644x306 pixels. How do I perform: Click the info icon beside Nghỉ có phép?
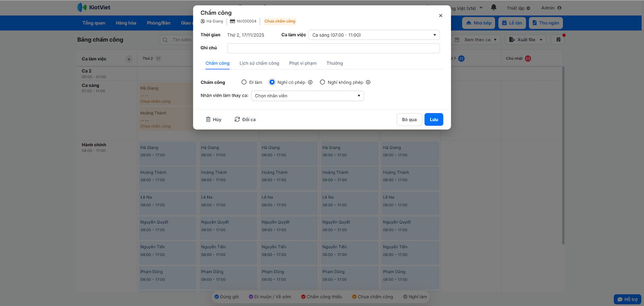click(x=310, y=83)
